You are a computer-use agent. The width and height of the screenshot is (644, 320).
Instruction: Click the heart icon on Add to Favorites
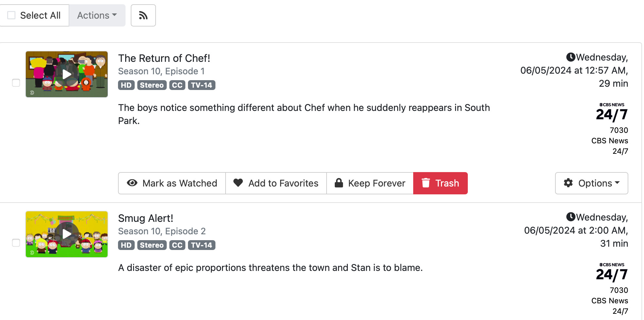coord(238,183)
